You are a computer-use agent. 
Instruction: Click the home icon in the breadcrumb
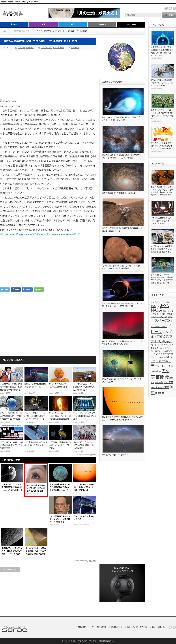(4, 31)
